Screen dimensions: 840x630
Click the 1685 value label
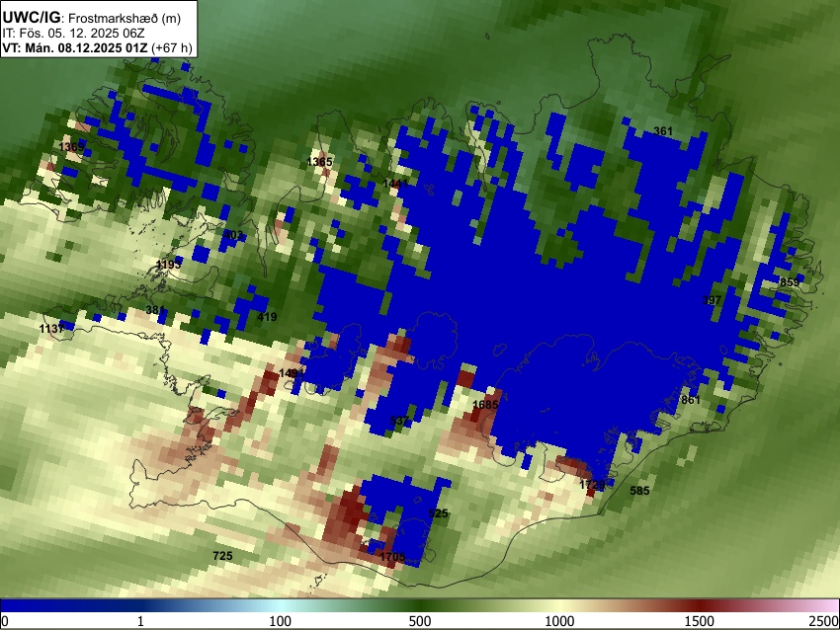click(x=485, y=405)
